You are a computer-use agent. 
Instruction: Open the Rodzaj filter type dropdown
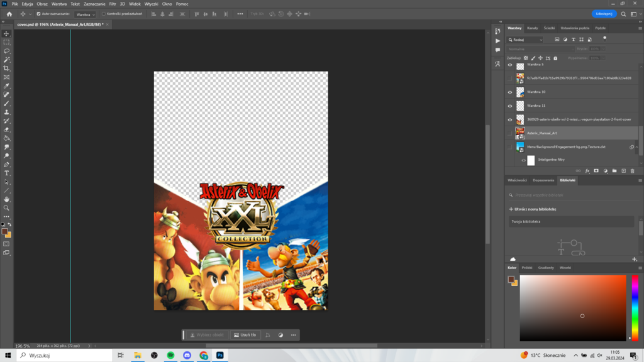[526, 40]
